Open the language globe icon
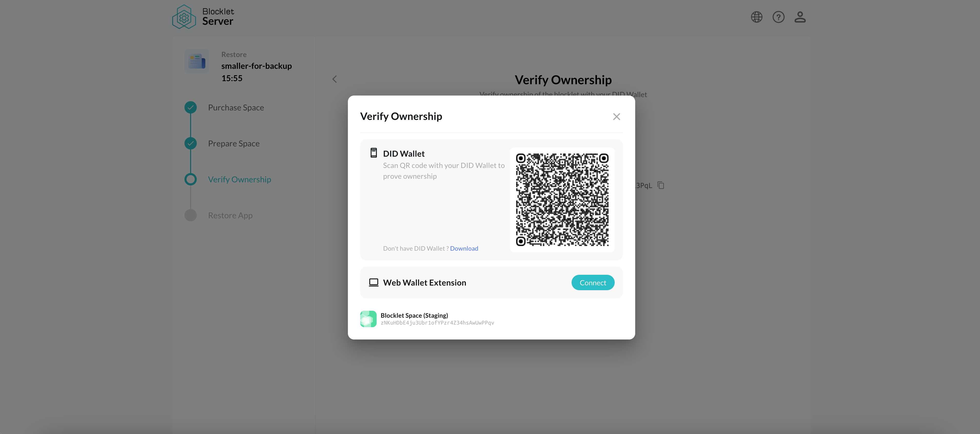The image size is (980, 434). click(x=756, y=17)
